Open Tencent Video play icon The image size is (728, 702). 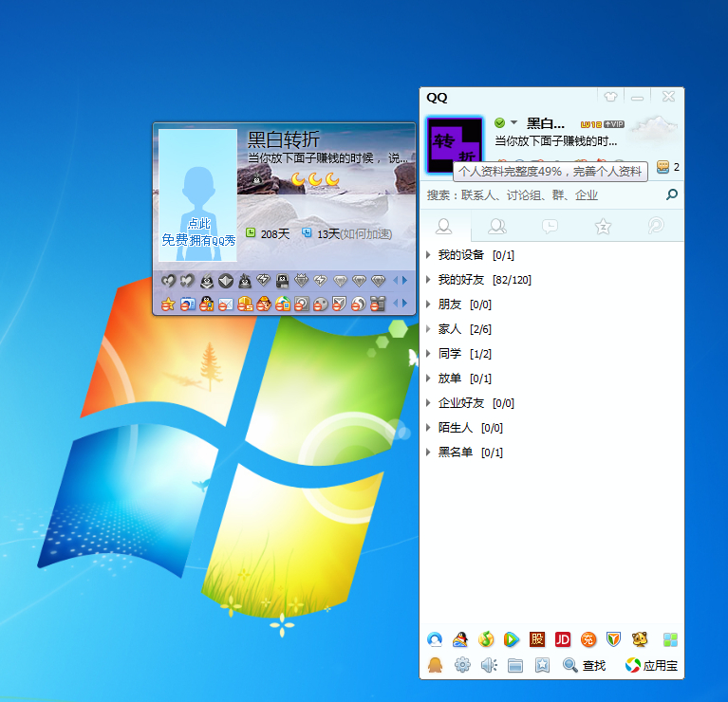[512, 639]
